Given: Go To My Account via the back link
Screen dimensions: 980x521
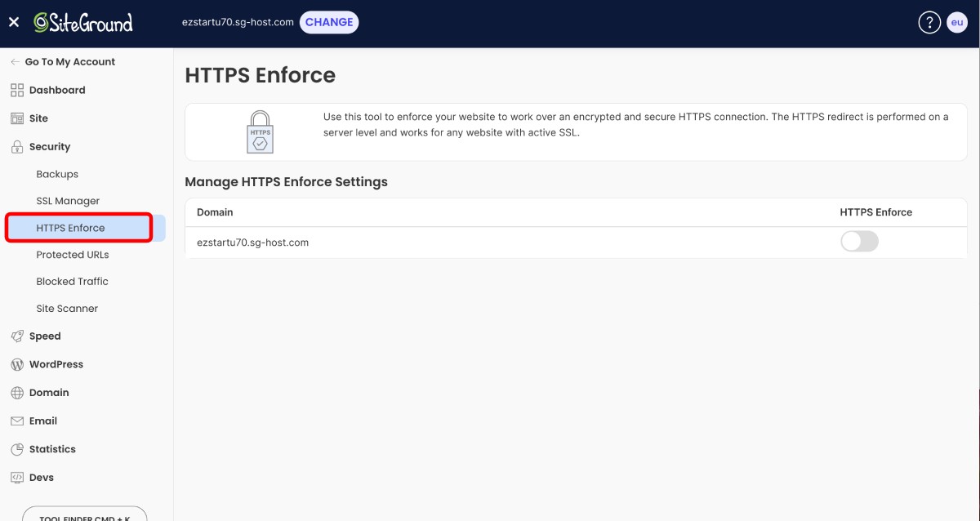Looking at the screenshot, I should pos(70,61).
